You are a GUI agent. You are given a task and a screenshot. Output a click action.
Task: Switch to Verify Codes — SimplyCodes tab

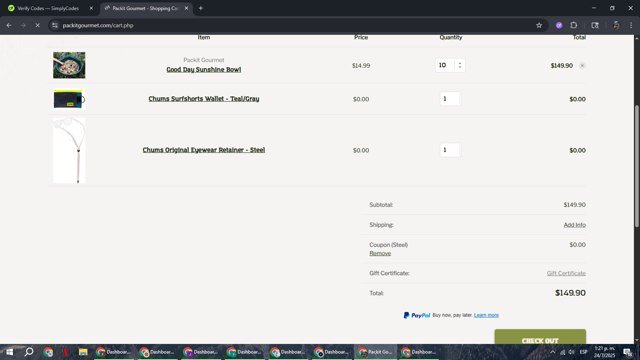coord(49,8)
